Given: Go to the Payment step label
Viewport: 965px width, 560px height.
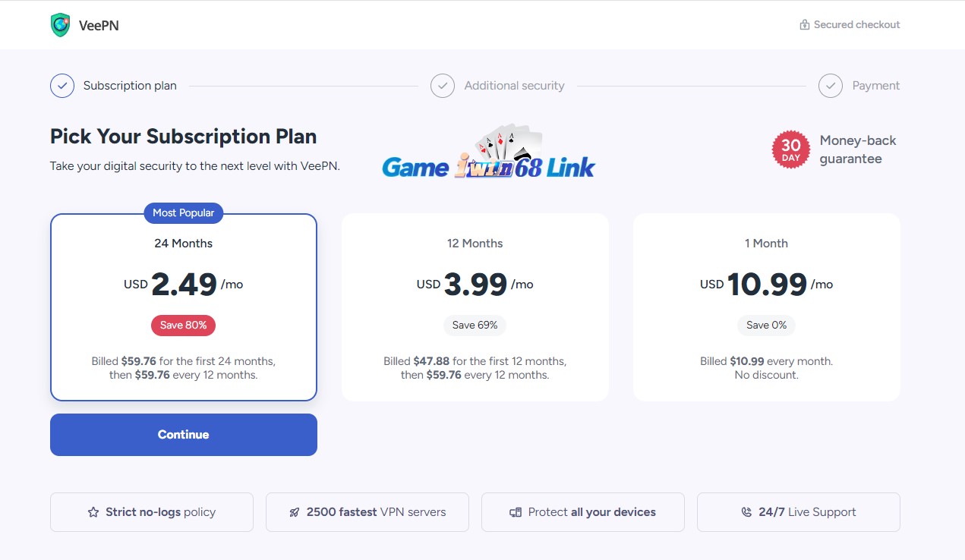Looking at the screenshot, I should click(x=875, y=86).
